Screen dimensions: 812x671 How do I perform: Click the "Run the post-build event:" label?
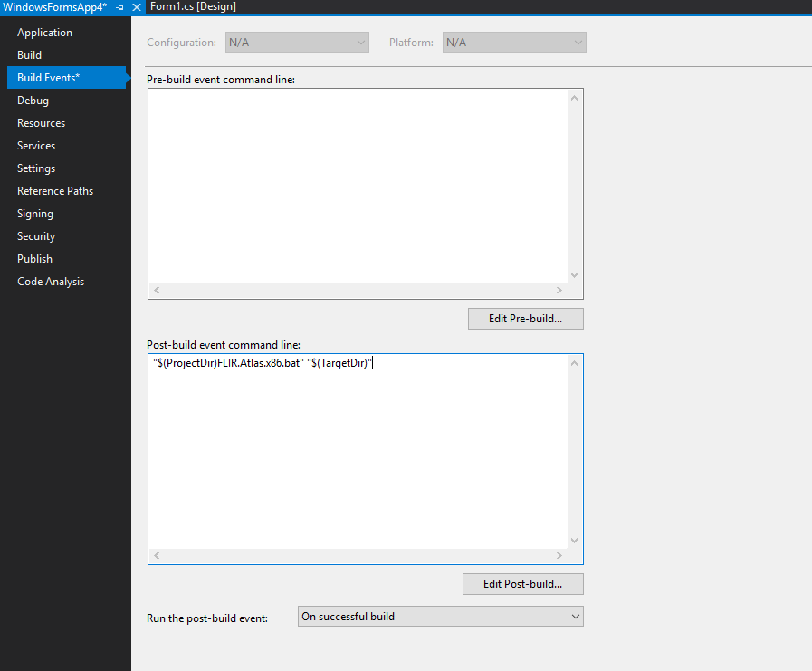207,618
